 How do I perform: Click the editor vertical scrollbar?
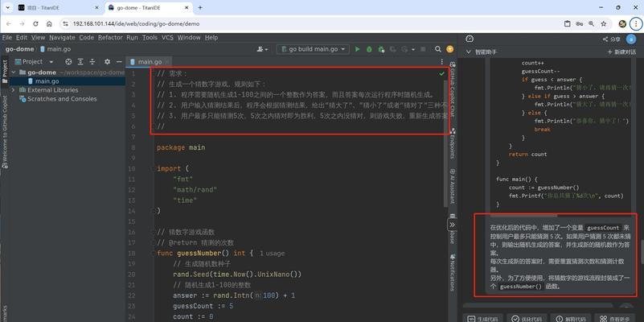tap(445, 144)
